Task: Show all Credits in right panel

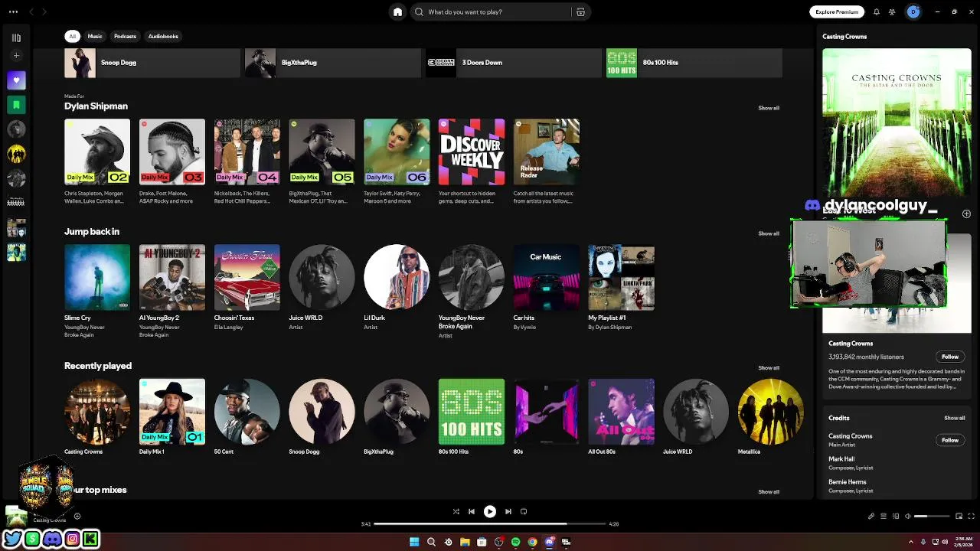Action: (x=955, y=418)
